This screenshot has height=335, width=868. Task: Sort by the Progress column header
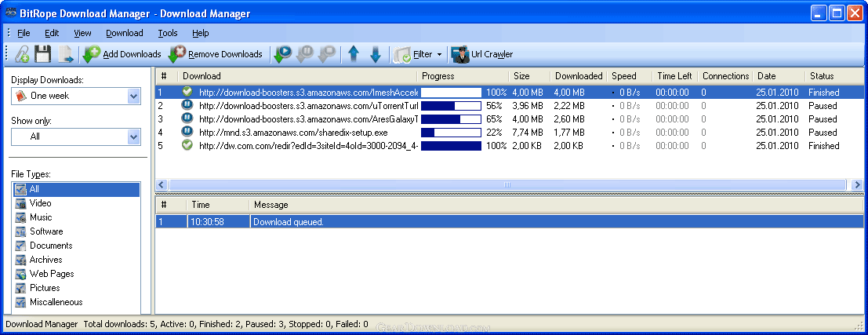tap(463, 76)
